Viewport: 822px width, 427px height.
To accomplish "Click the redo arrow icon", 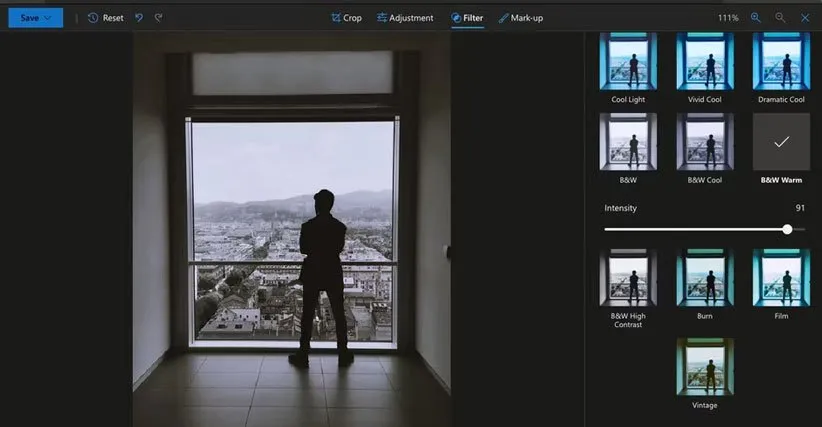I will tap(159, 18).
